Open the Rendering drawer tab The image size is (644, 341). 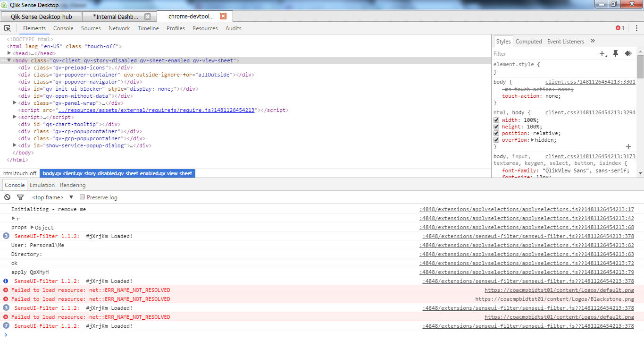pos(73,185)
